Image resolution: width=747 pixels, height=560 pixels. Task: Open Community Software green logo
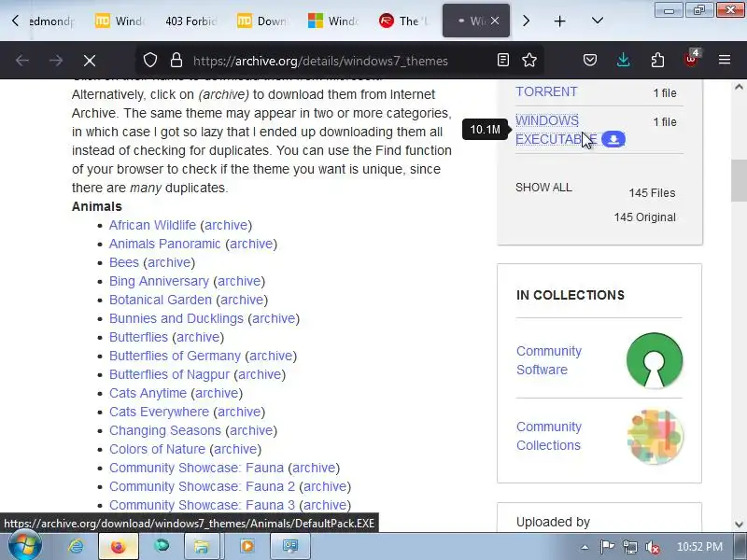tap(655, 360)
